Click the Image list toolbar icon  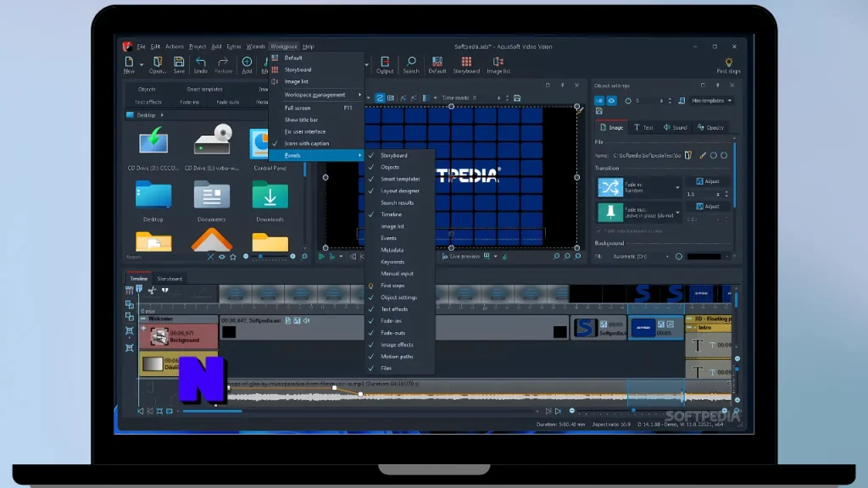(498, 62)
